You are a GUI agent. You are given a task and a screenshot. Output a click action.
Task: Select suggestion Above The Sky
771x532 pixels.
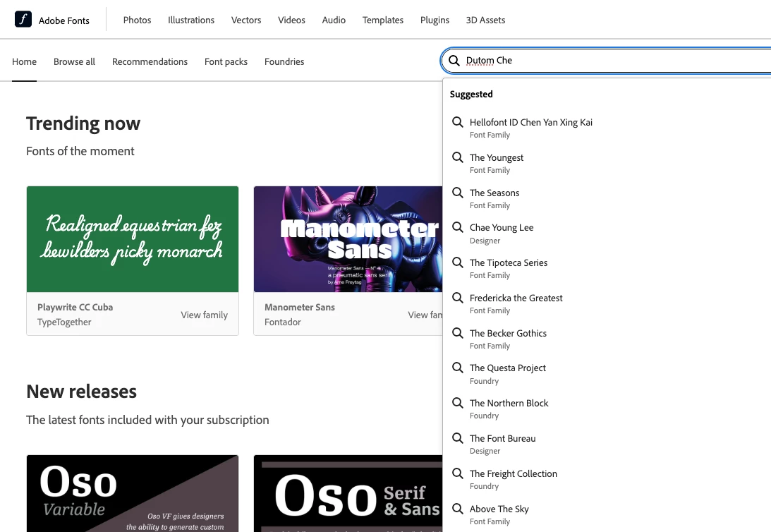tap(607, 514)
